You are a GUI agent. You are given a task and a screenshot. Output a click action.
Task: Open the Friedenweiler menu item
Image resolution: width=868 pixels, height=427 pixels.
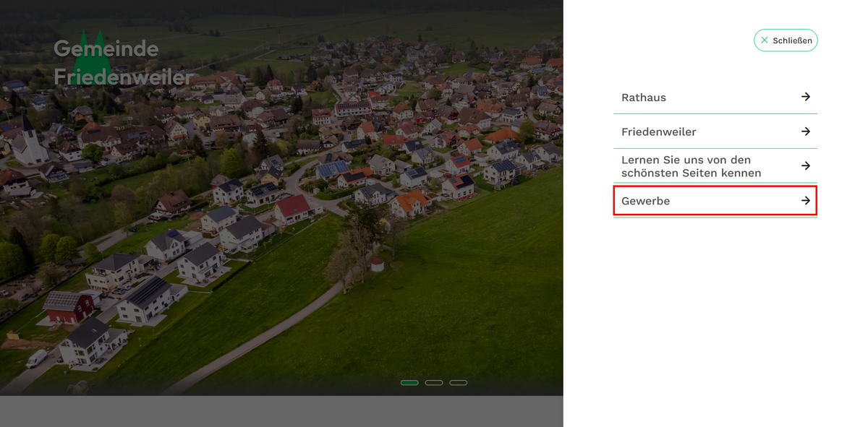pos(715,131)
